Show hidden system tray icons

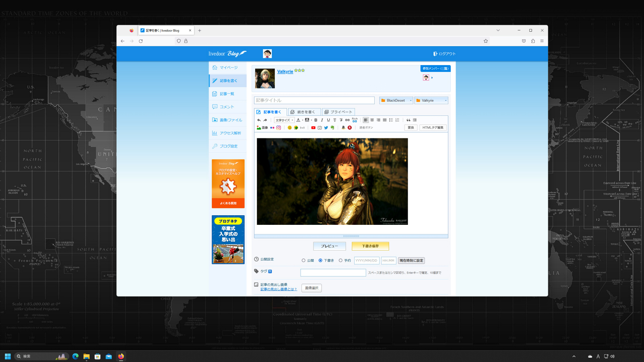pos(574,356)
